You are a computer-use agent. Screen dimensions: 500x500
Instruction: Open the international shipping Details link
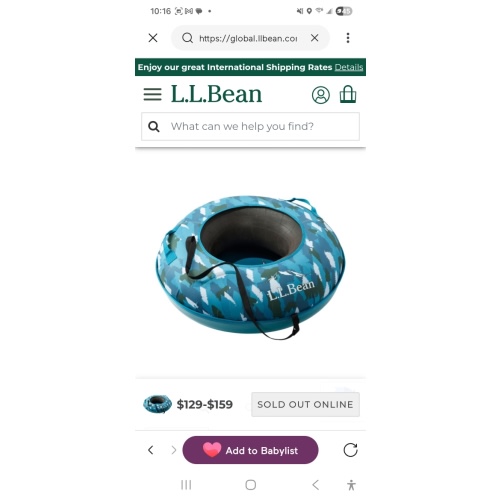[x=349, y=67]
